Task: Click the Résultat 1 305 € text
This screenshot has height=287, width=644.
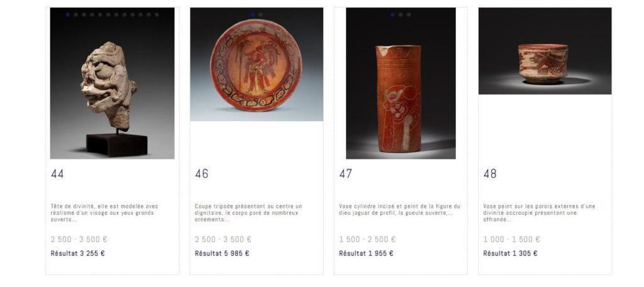Action: click(x=510, y=253)
